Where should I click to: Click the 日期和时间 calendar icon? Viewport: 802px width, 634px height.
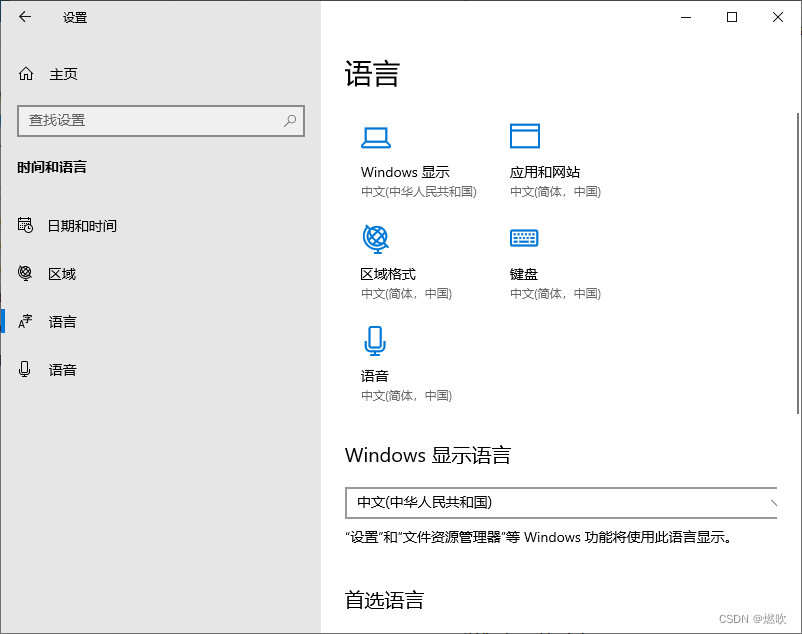tap(25, 225)
